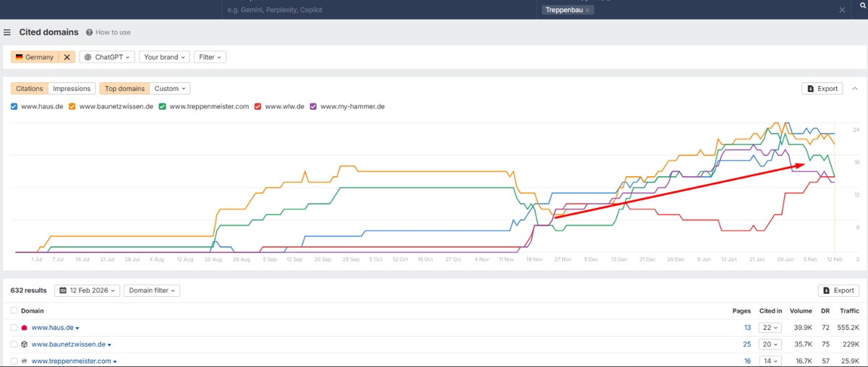Open the 12 Feb 2026 date picker
Viewport: 868px width, 367px height.
[86, 290]
